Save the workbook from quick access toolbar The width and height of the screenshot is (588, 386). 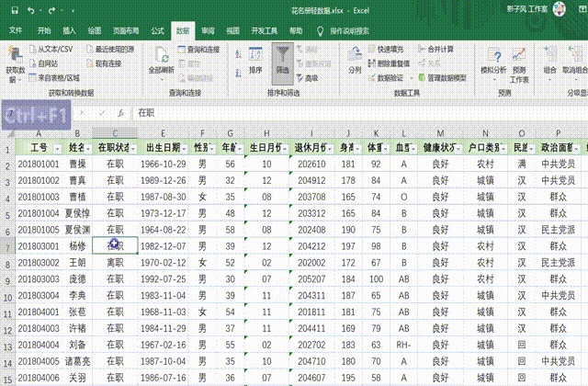pyautogui.click(x=15, y=10)
